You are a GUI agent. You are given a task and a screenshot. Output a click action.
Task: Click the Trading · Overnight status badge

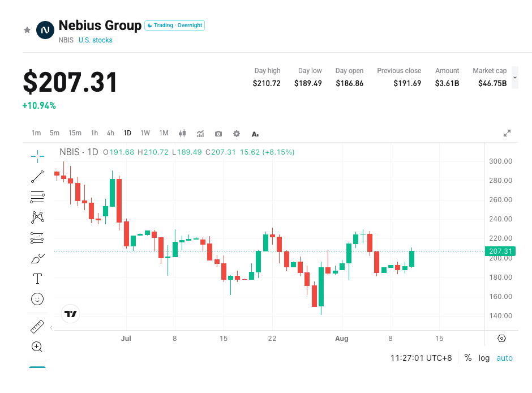point(174,25)
